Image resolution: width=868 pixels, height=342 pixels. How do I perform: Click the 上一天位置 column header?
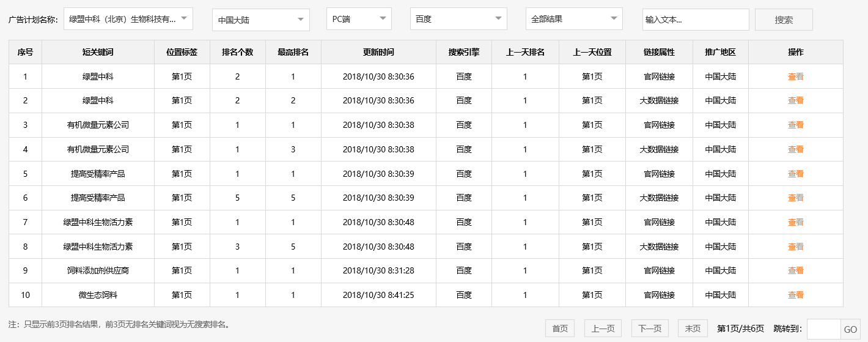[x=592, y=52]
